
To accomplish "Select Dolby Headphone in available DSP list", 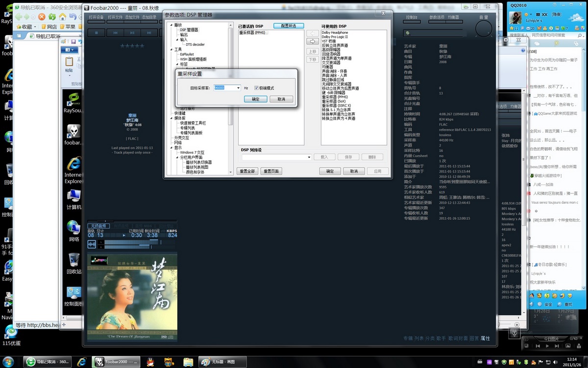I will coord(335,32).
